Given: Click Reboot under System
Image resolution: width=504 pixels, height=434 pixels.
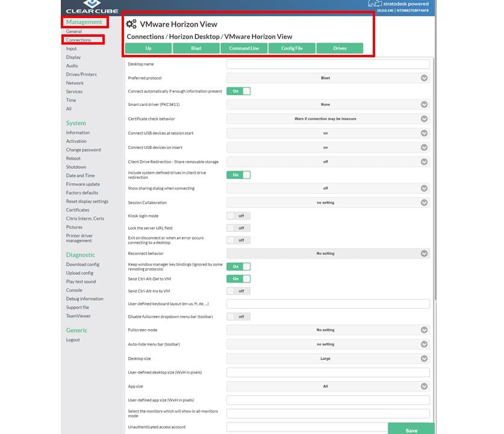Looking at the screenshot, I should 73,159.
